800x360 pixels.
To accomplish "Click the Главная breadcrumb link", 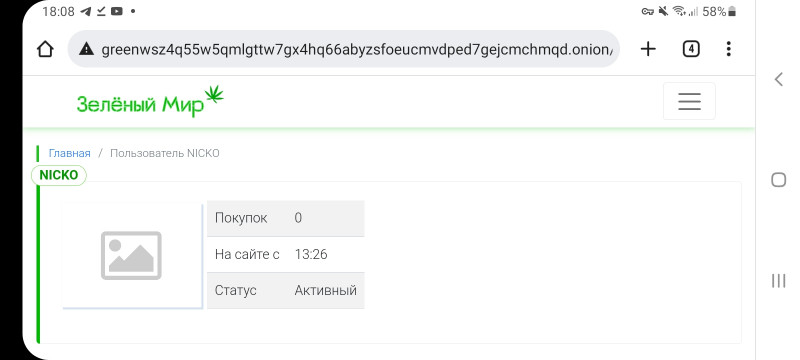I will 69,153.
